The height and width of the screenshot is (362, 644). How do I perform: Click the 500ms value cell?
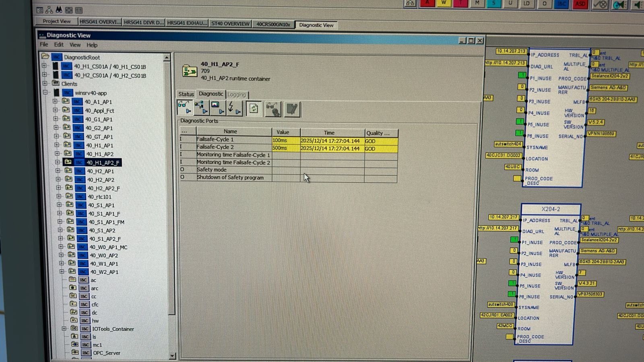coord(286,148)
